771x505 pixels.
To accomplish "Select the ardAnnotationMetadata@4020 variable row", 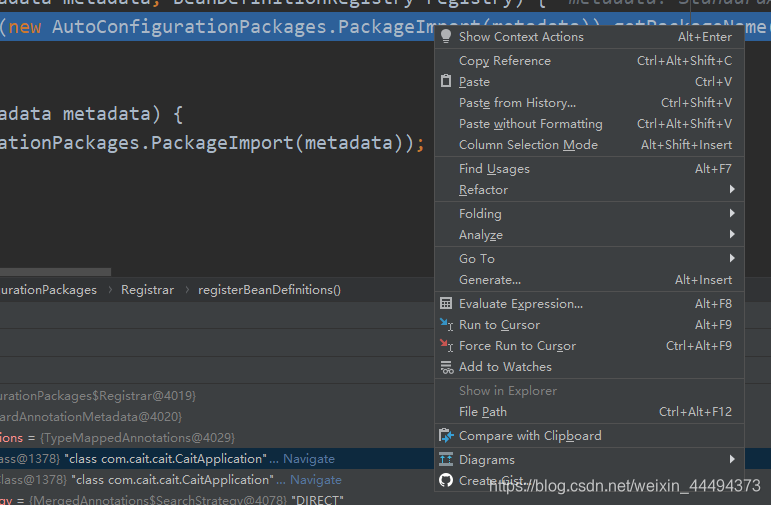I will (x=216, y=416).
